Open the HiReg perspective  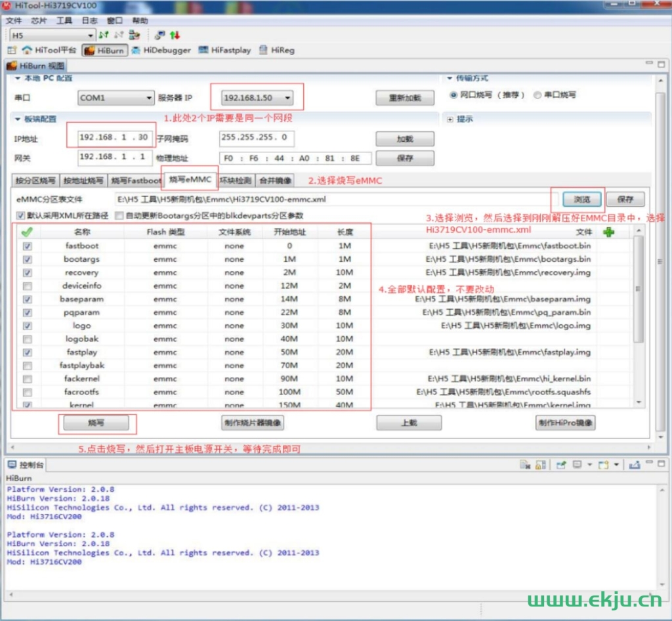point(277,50)
